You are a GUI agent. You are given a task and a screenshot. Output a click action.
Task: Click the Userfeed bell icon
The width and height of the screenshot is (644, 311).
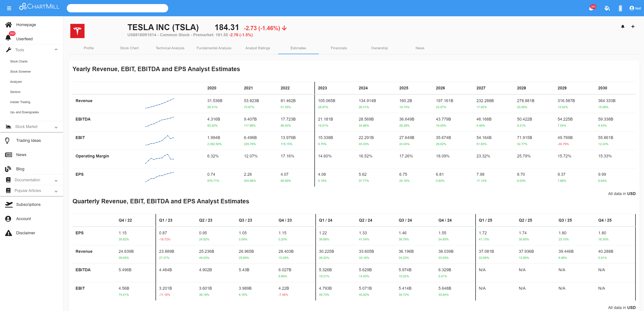8,38
